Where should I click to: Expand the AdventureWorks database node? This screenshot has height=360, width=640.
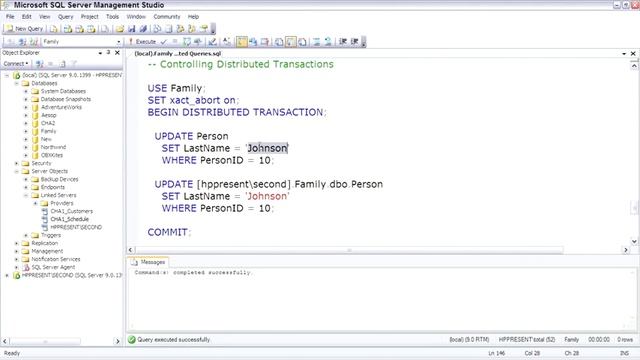26,107
